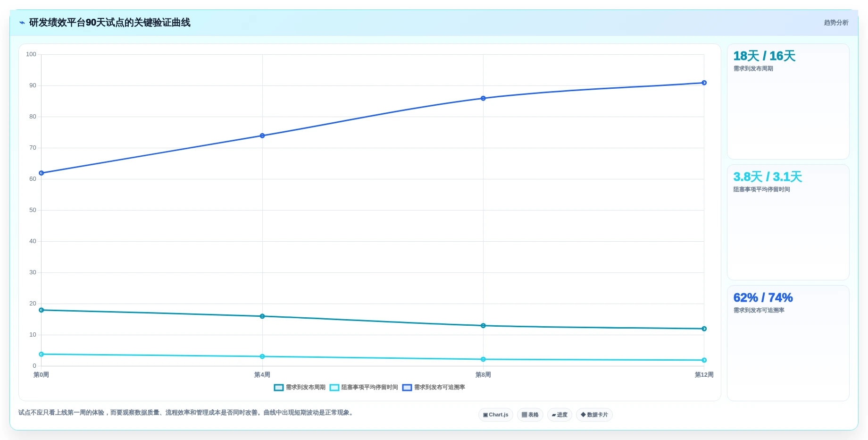Click the 10 tick on the y-axis
Image resolution: width=868 pixels, height=440 pixels.
33,335
